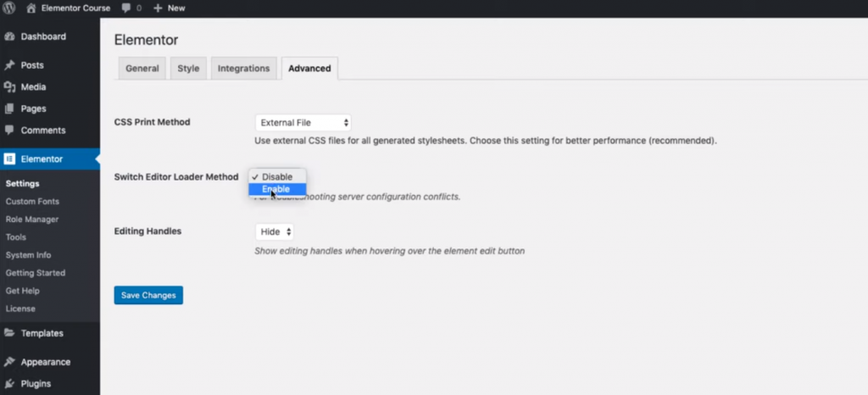Click the WordPress logo icon
Image resolution: width=868 pixels, height=395 pixels.
pyautogui.click(x=9, y=8)
